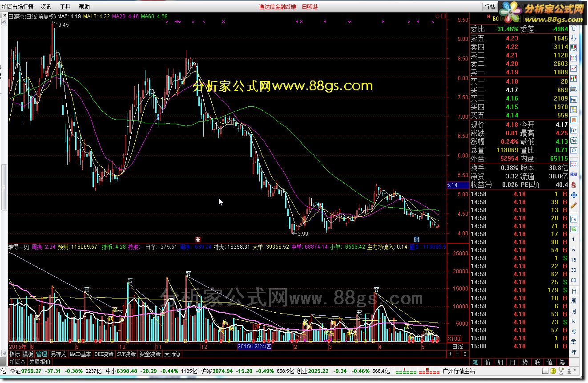Click the circle O sidebar icon
Viewport: 588px width, 383px height.
(574, 150)
